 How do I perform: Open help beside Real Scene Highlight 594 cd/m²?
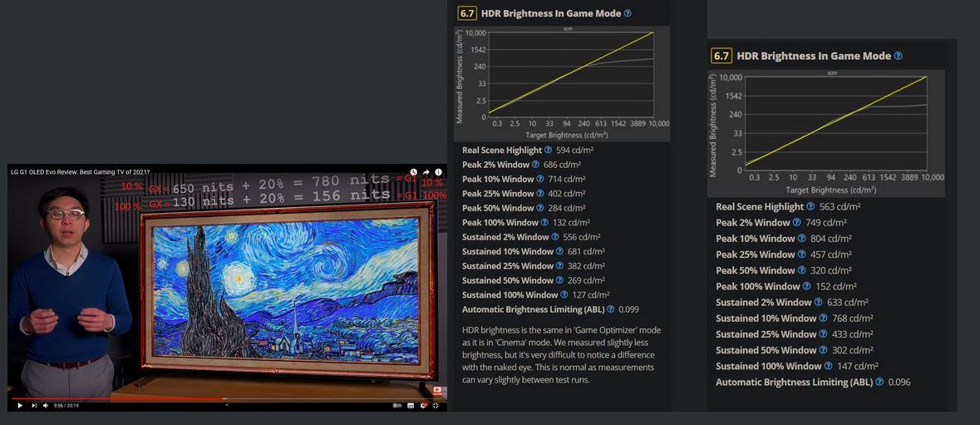pos(548,150)
